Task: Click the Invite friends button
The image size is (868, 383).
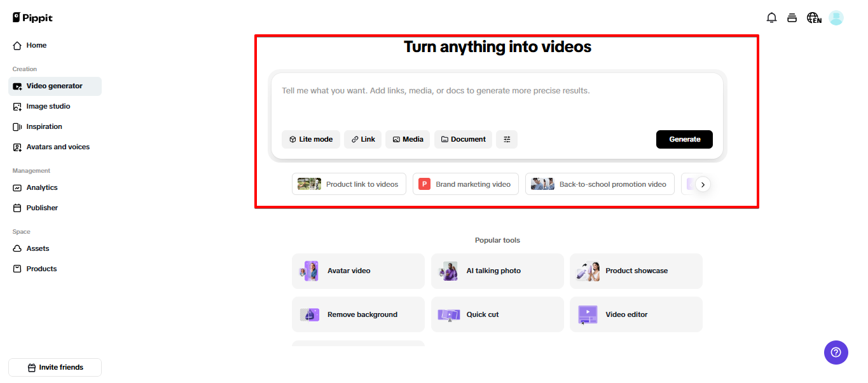Action: pyautogui.click(x=54, y=367)
